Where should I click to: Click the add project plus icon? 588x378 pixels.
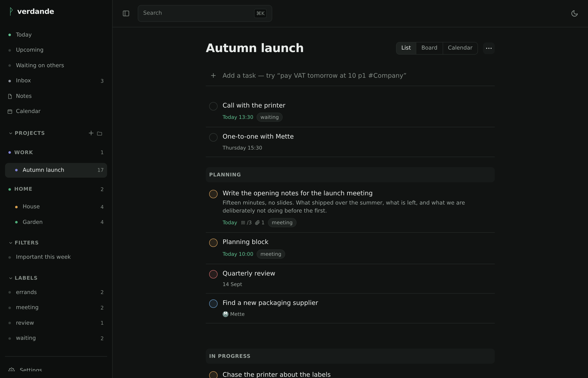pyautogui.click(x=91, y=133)
